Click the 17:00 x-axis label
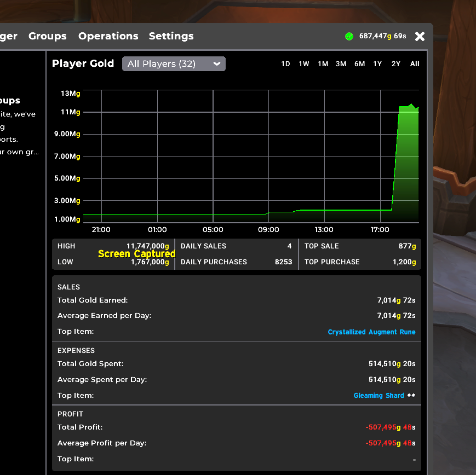The image size is (476, 475). [x=380, y=230]
